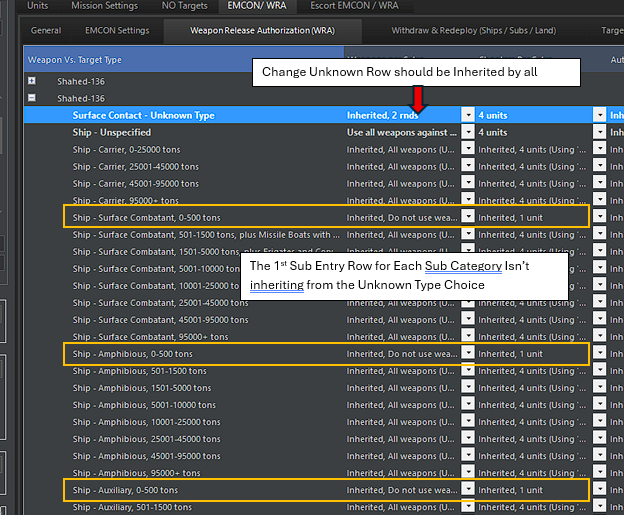This screenshot has width=624, height=515.
Task: Select Weapon Release Authorization (WRA) sub-tab
Action: 263,31
